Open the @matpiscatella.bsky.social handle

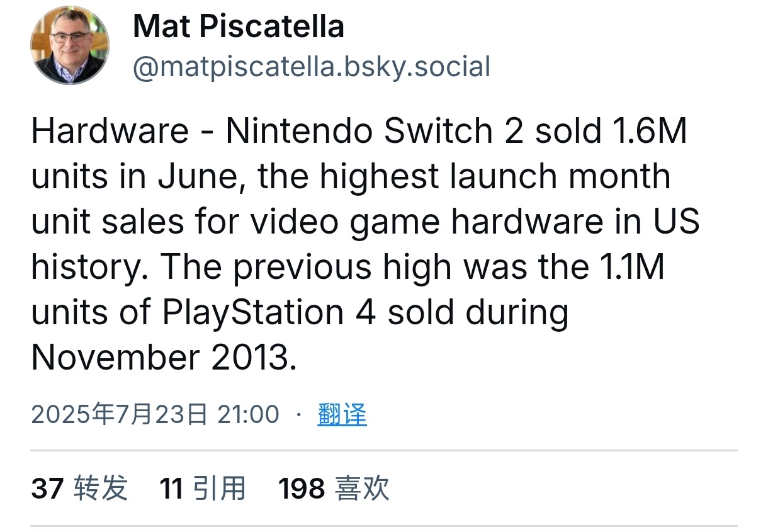311,67
